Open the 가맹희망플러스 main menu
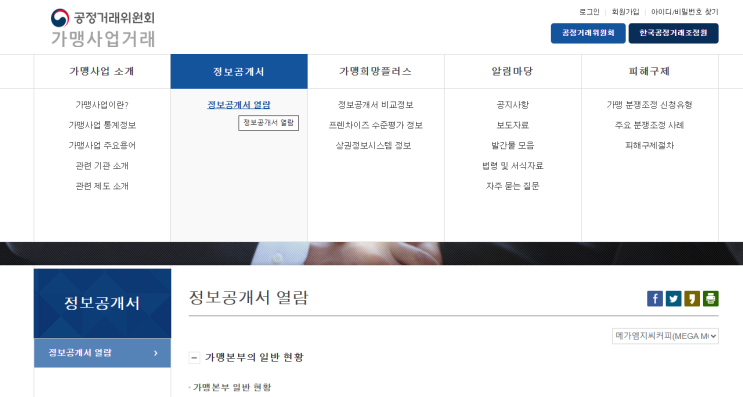743x397 pixels. [x=376, y=72]
